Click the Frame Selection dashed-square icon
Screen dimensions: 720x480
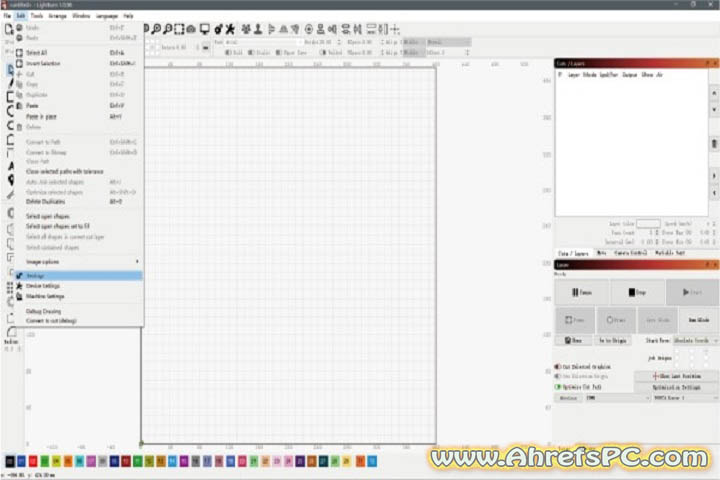[179, 29]
